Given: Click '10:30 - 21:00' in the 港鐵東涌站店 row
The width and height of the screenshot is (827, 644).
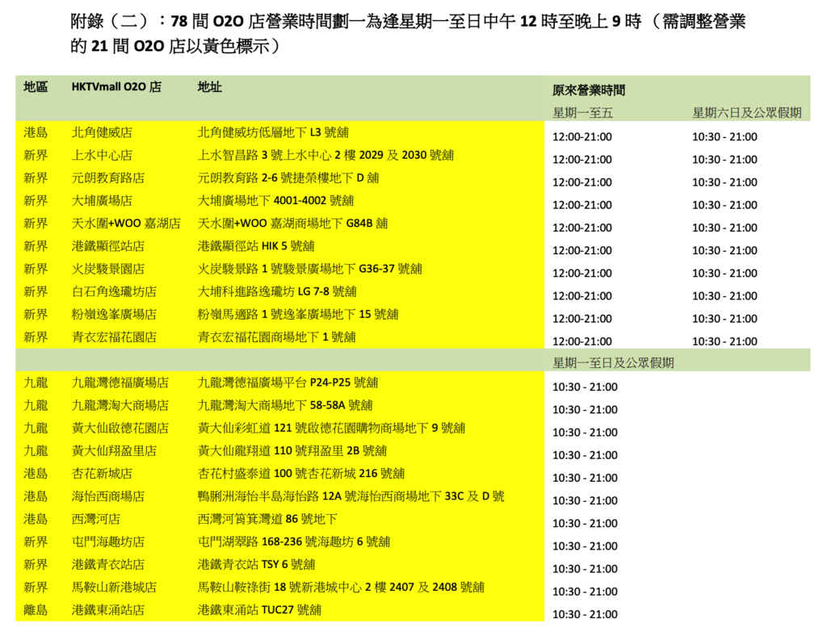Looking at the screenshot, I should coord(585,614).
